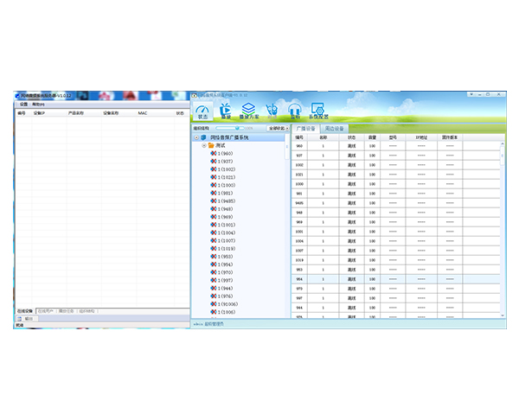
Task: Open the 状态 status gauge icon
Action: 202,111
